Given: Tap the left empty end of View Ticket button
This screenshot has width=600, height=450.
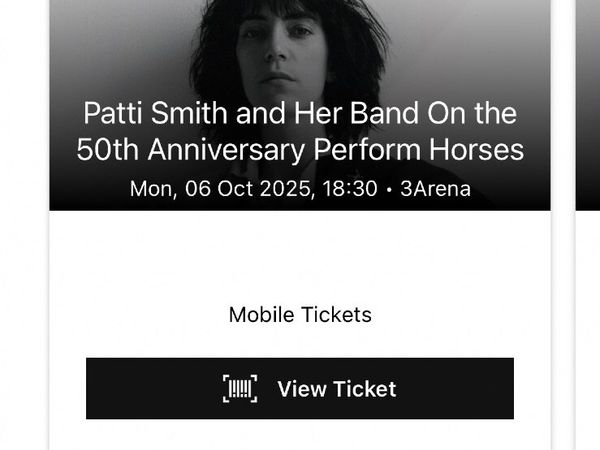Looking at the screenshot, I should [x=140, y=388].
